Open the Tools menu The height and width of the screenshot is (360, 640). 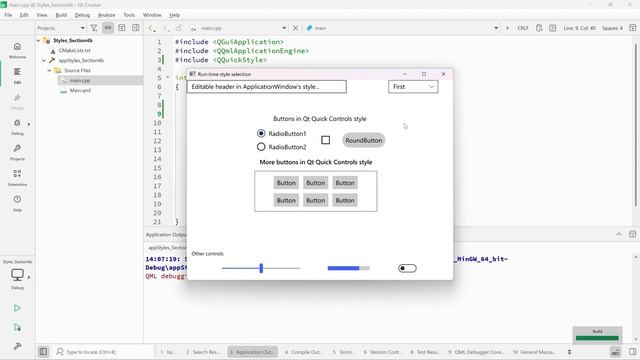coord(129,15)
